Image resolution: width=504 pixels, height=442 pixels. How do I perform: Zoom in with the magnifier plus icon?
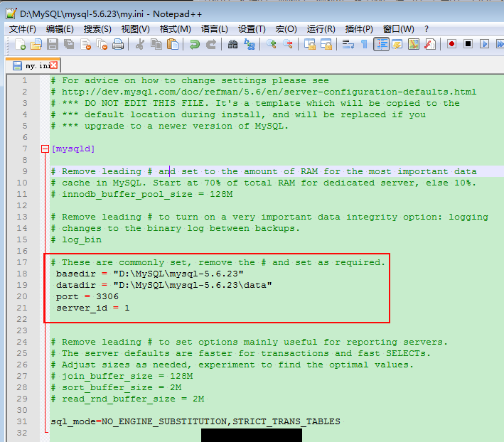click(x=272, y=44)
